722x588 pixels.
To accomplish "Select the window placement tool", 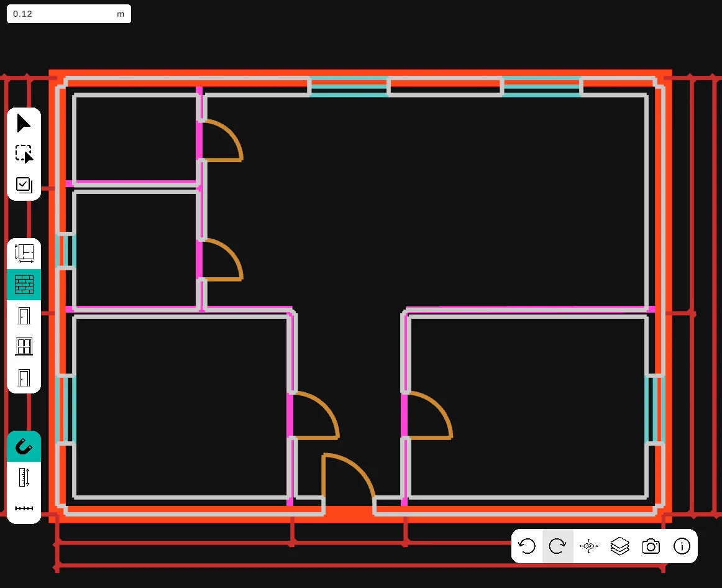I will tap(24, 347).
